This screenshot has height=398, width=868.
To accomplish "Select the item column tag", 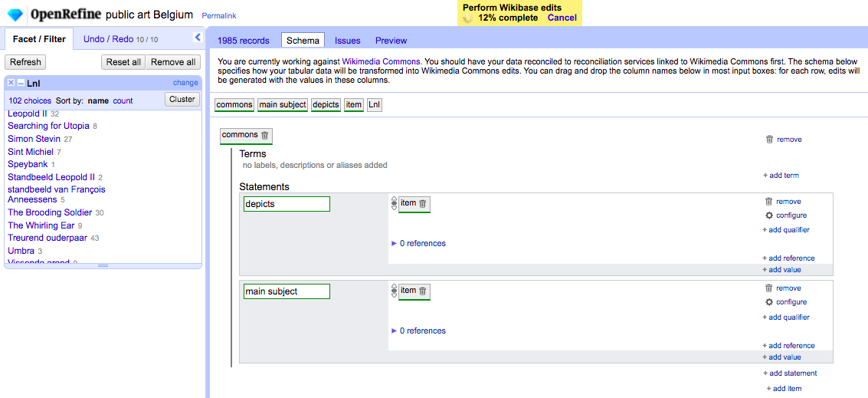I will click(354, 105).
